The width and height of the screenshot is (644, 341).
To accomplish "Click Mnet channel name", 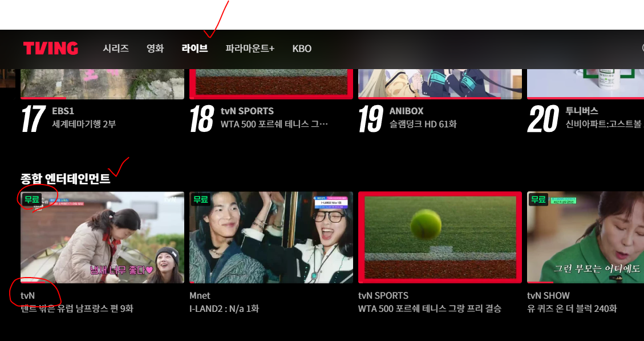I will pos(200,296).
